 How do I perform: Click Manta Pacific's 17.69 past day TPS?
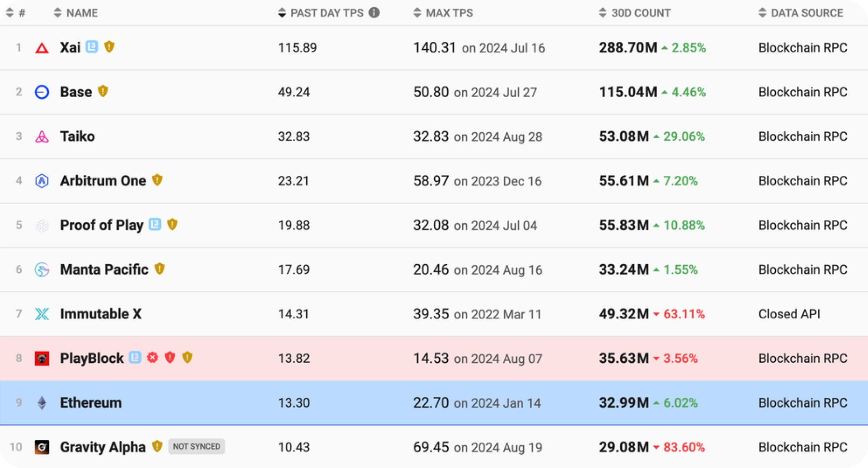(x=294, y=270)
